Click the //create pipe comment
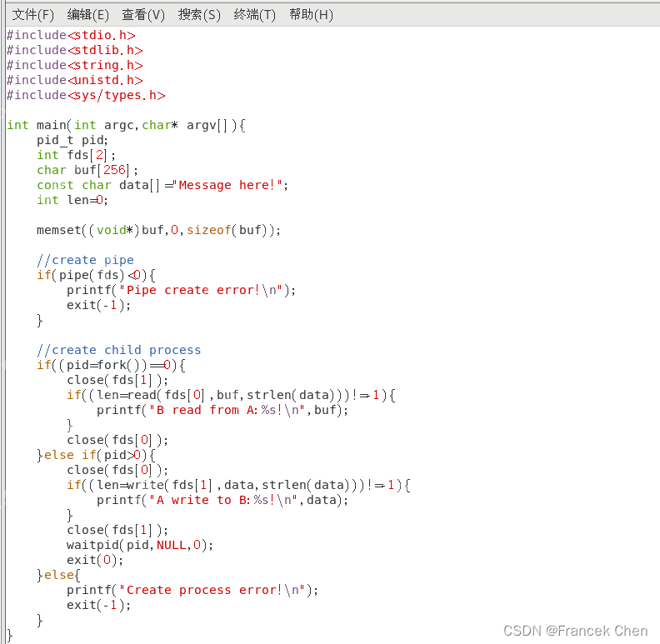Viewport: 660px width, 644px height. (x=86, y=261)
